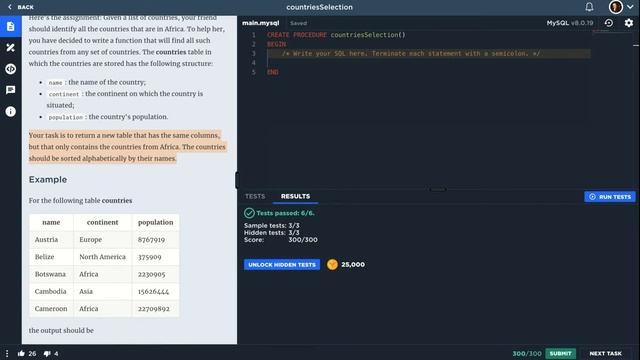Open the task description sidebar icon
This screenshot has width=640, height=360.
[x=11, y=27]
